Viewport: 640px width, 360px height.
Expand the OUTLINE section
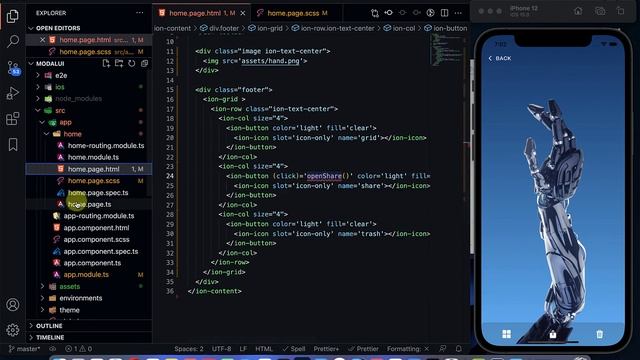89,326
